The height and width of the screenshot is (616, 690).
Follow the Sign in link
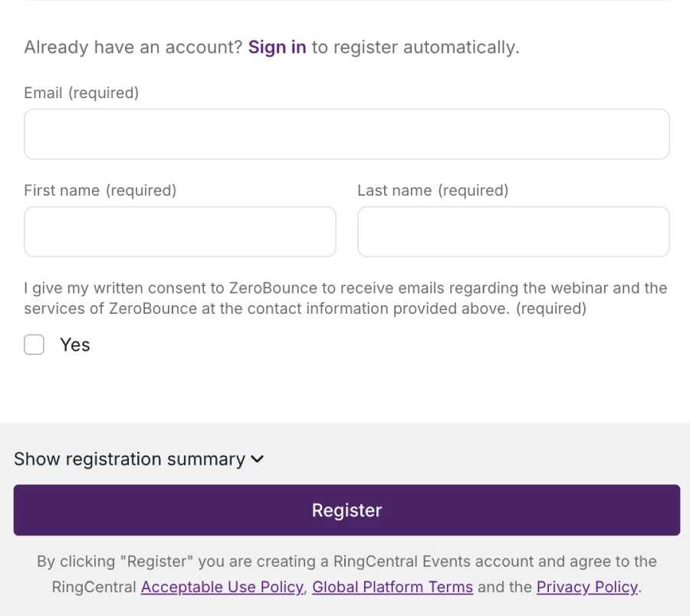tap(277, 47)
